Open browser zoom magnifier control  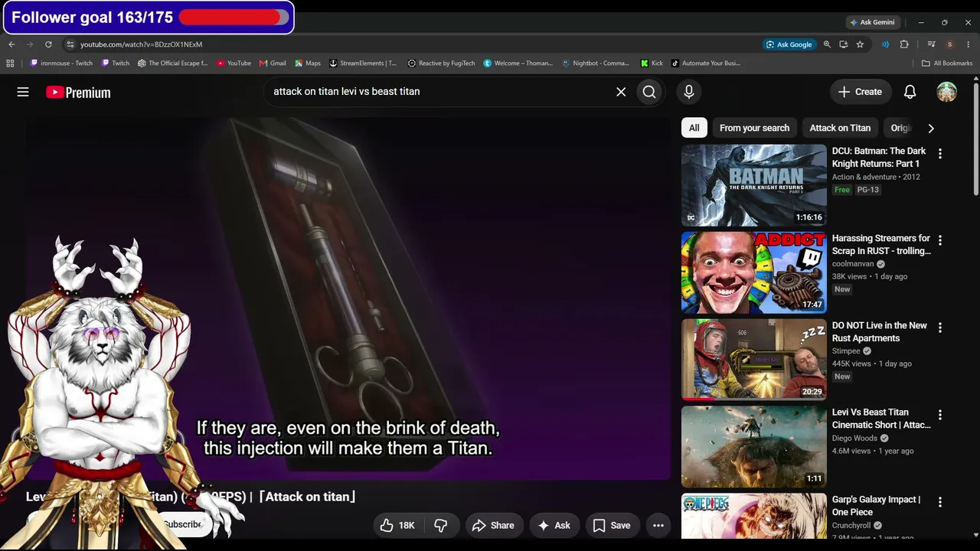[827, 44]
